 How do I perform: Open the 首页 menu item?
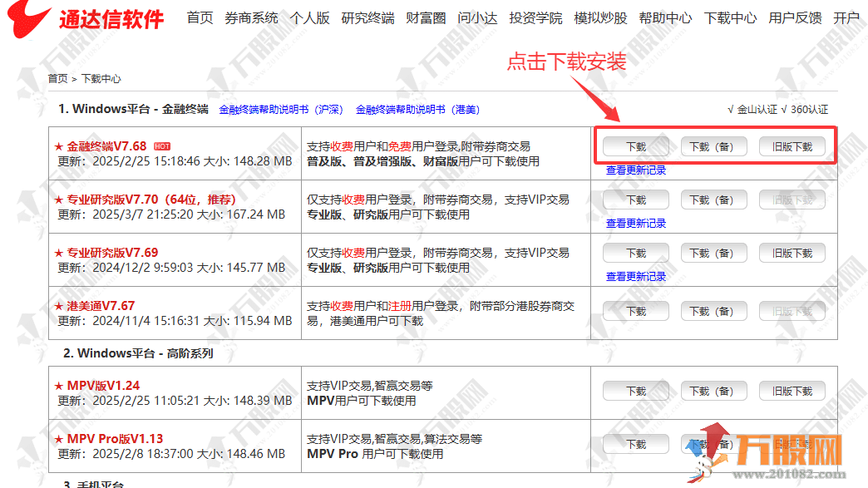200,18
